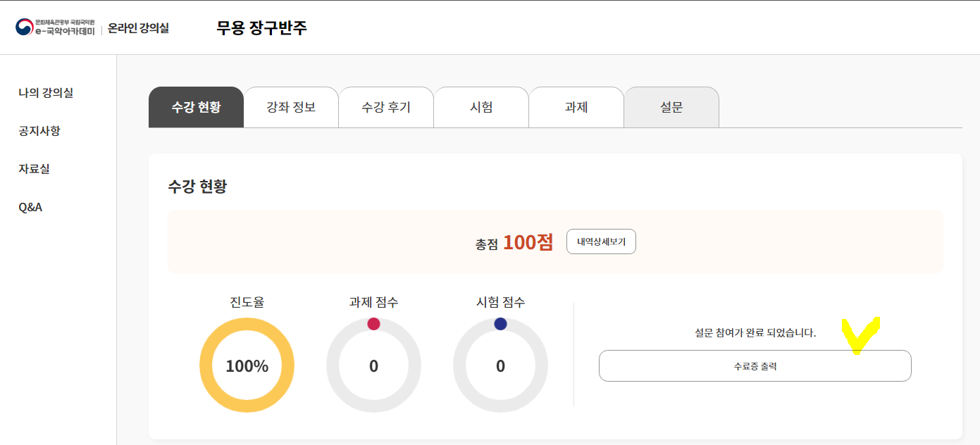Select the 수강 현황 tab
Screen dimensions: 980x445
(x=196, y=107)
